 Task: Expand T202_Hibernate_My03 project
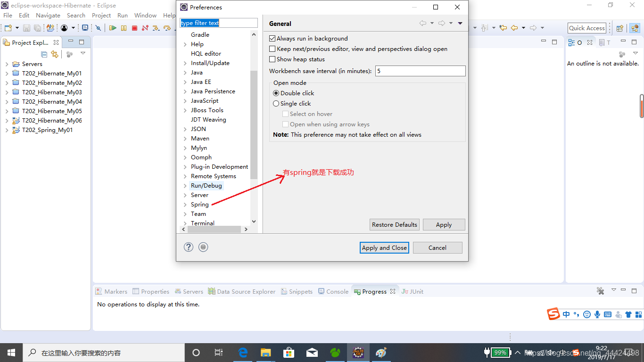click(7, 92)
